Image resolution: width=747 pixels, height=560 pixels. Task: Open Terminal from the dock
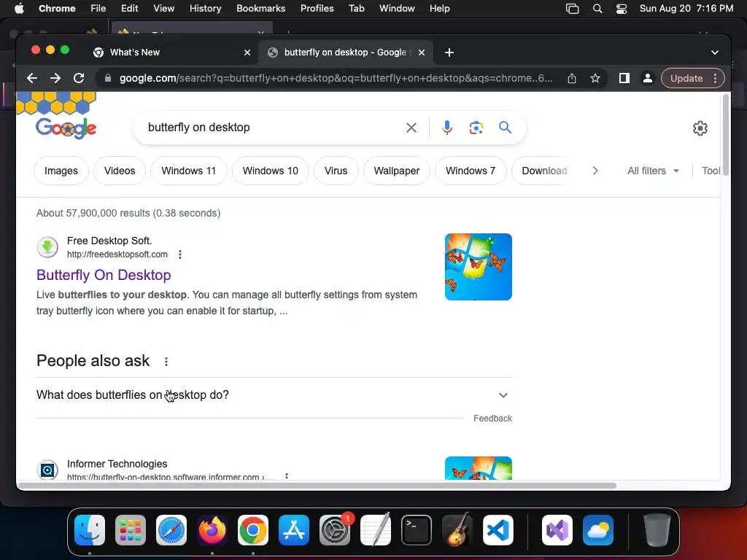417,530
